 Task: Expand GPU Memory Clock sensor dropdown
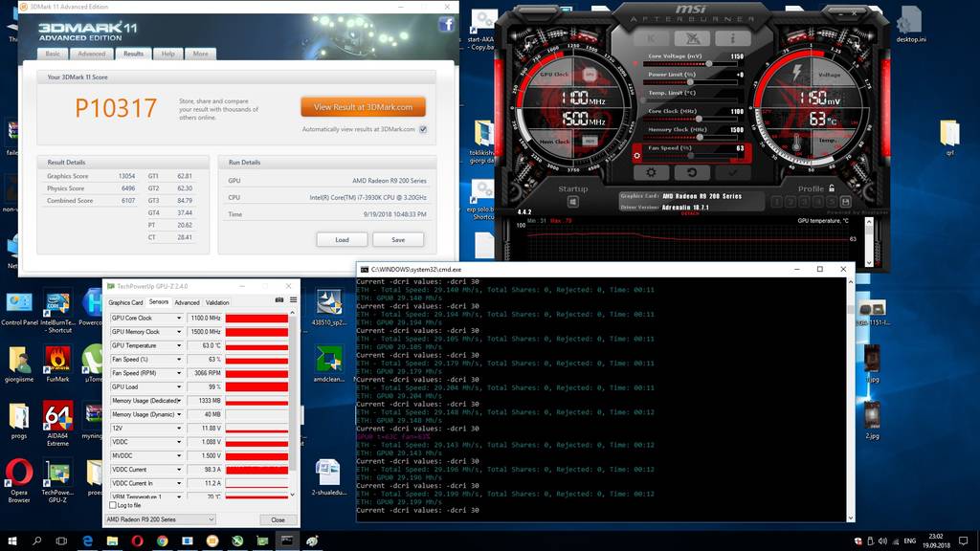point(179,332)
